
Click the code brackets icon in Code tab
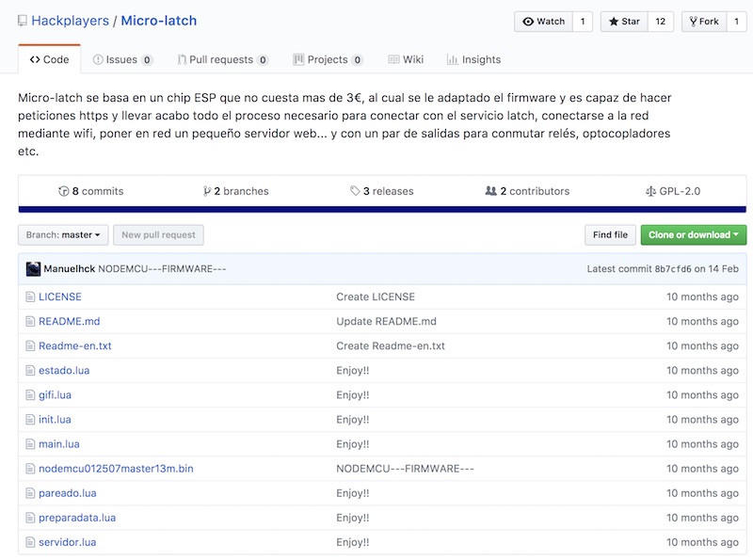point(35,59)
